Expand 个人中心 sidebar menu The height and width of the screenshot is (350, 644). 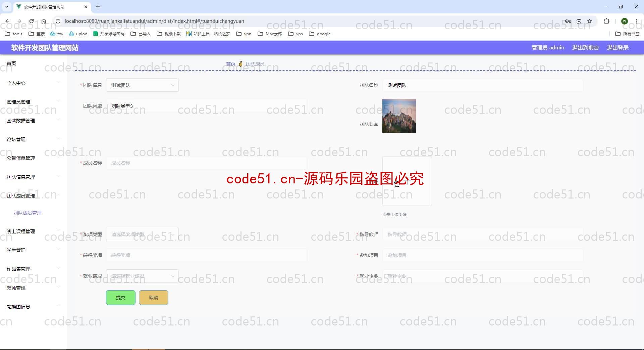(x=34, y=83)
